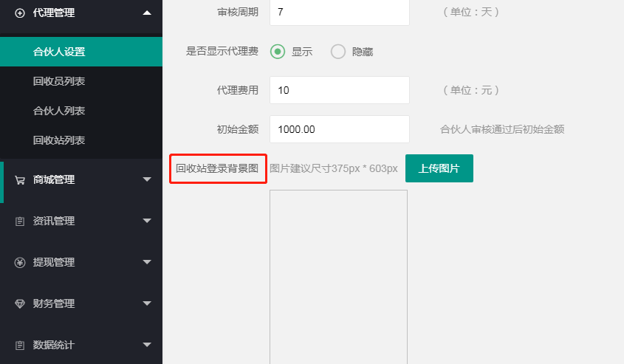Click the 是否显示代理费 label
624x364 pixels.
coord(222,52)
